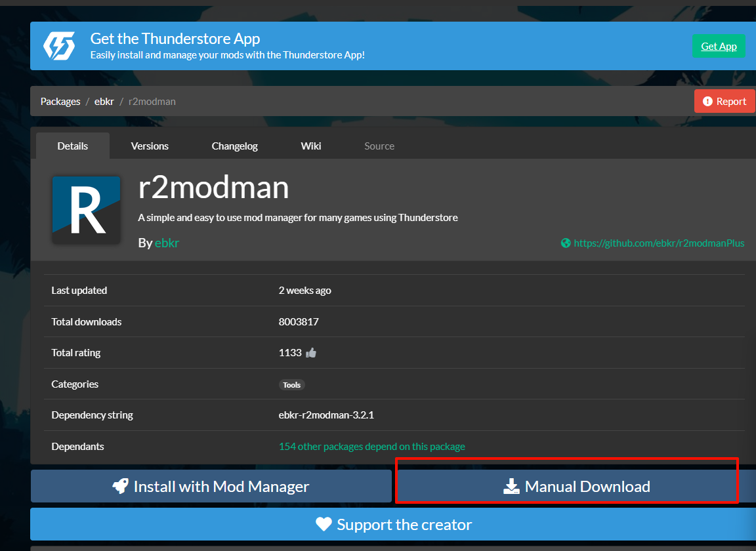This screenshot has width=756, height=551.
Task: Click the 'Last updated' label
Action: pos(79,290)
